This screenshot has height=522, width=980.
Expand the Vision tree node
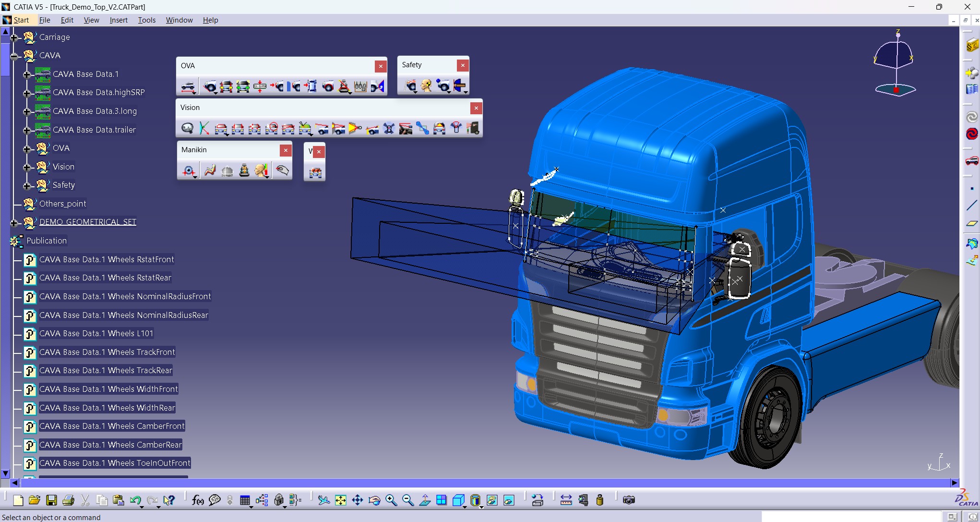[27, 167]
